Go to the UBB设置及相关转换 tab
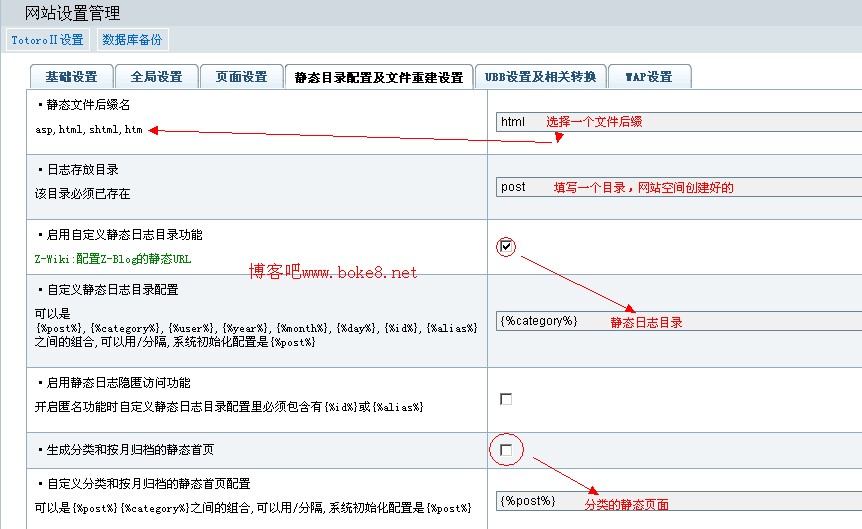 click(x=541, y=77)
